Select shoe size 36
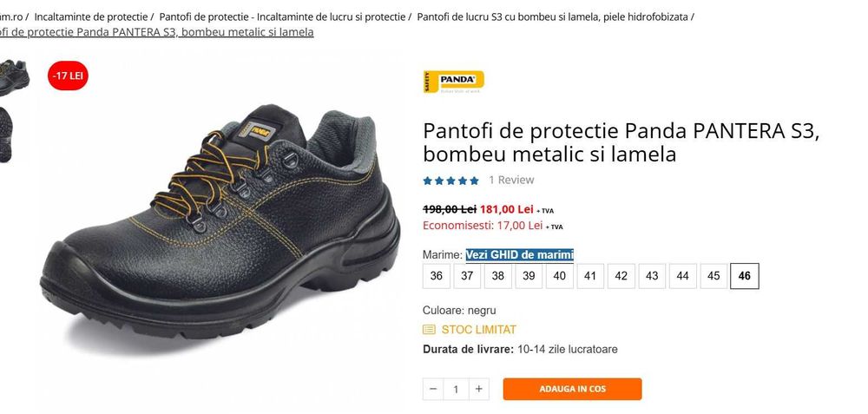The image size is (868, 414). click(x=437, y=276)
